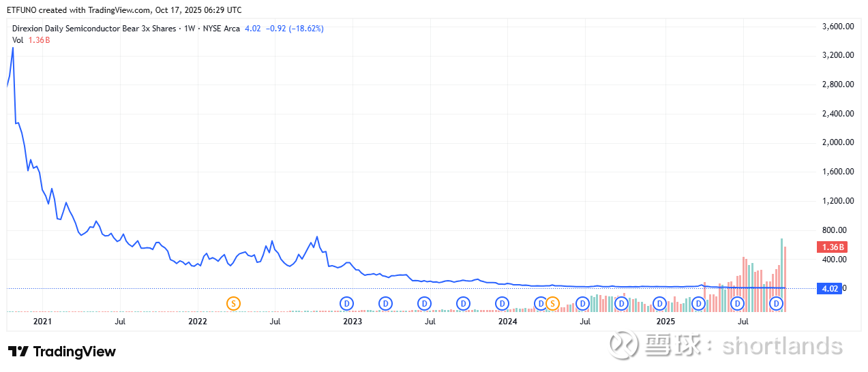The image size is (868, 372).
Task: Click the 3,600.00 price axis label
Action: point(838,27)
